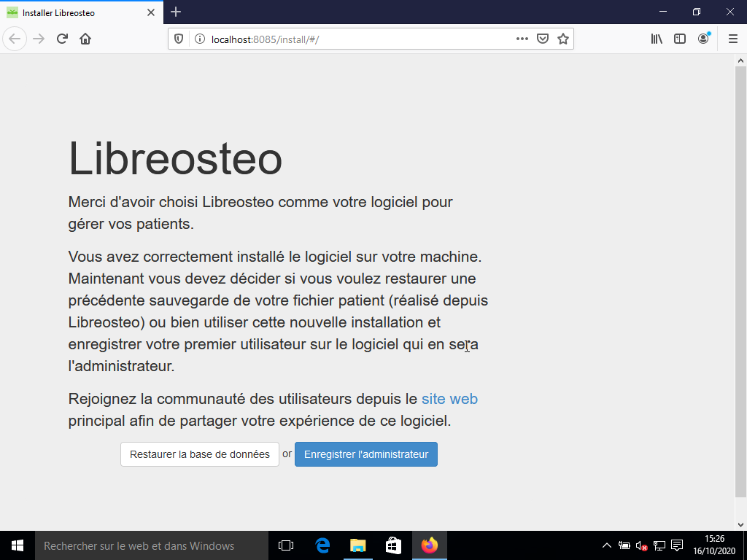Open the network tray icon

(659, 545)
